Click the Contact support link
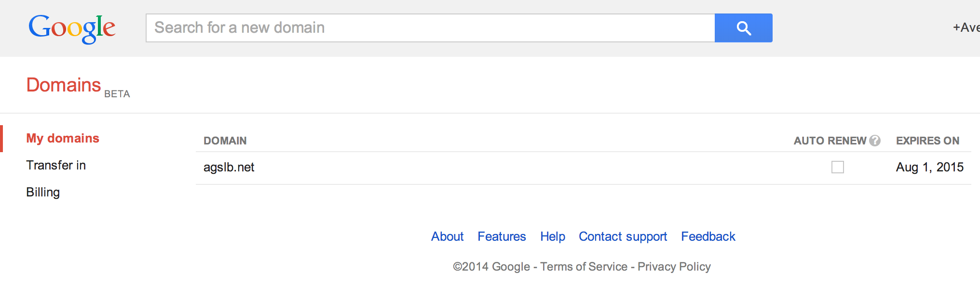Screen dimensions: 980x286 [623, 237]
